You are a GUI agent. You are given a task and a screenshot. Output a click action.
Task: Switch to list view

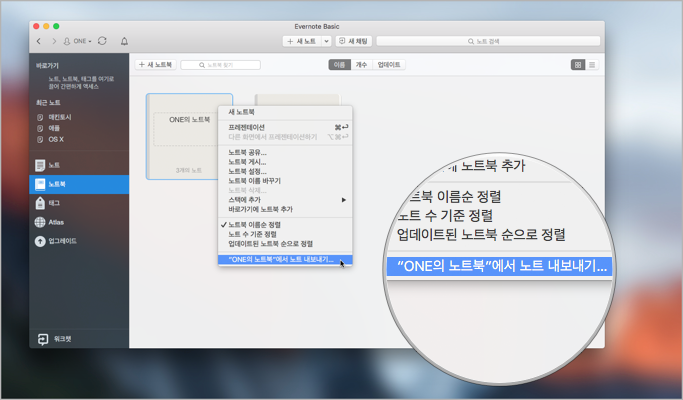(592, 65)
